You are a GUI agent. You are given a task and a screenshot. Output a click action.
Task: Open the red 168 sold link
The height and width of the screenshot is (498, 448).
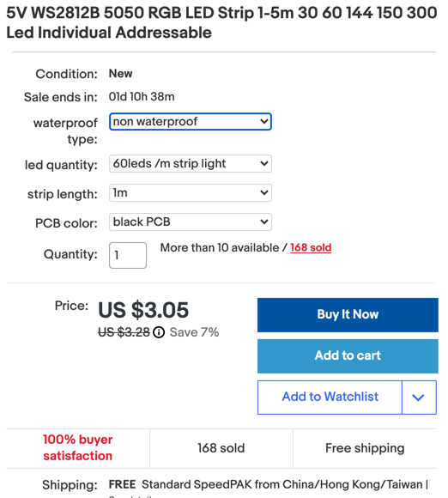[311, 247]
